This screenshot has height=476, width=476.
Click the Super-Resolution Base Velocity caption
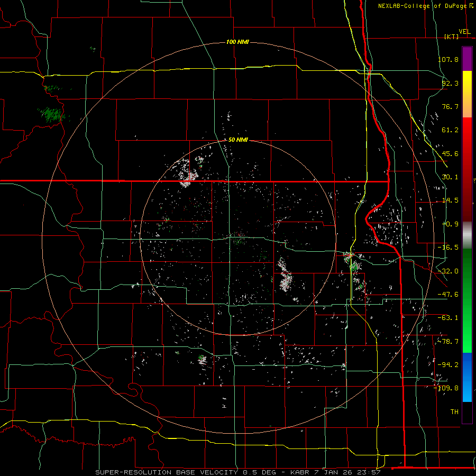pos(238,472)
